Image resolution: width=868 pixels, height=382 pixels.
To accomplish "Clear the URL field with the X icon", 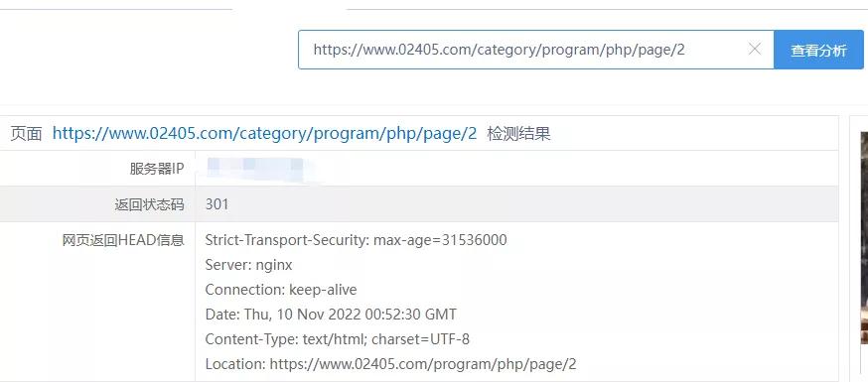I will coord(755,50).
